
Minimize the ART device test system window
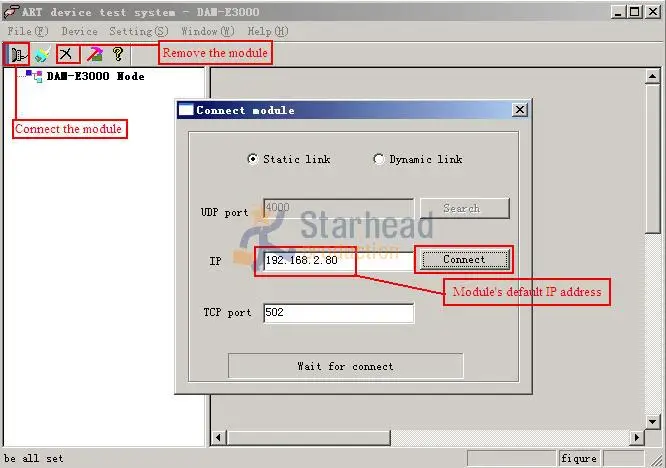pyautogui.click(x=618, y=11)
